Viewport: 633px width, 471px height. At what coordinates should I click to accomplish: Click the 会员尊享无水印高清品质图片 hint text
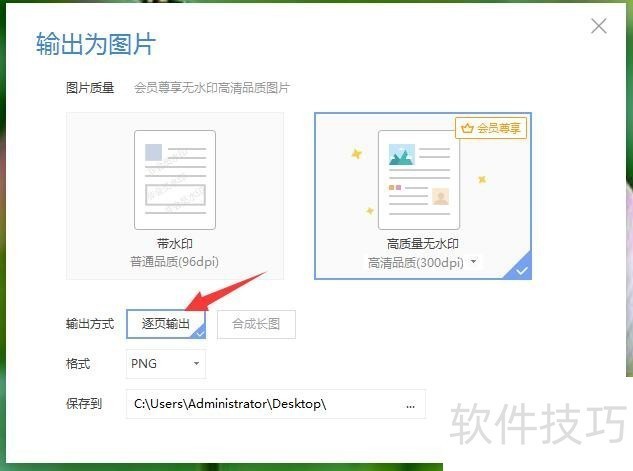coord(212,88)
